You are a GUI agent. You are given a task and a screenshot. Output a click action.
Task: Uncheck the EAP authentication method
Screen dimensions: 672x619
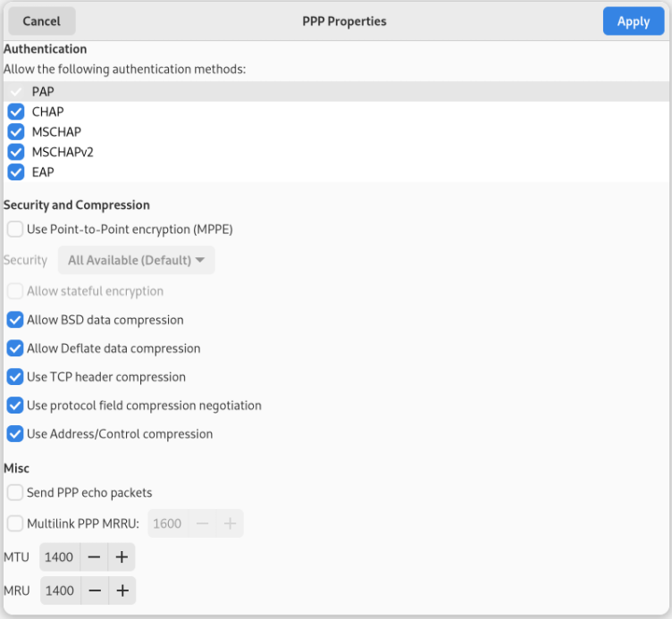click(16, 172)
